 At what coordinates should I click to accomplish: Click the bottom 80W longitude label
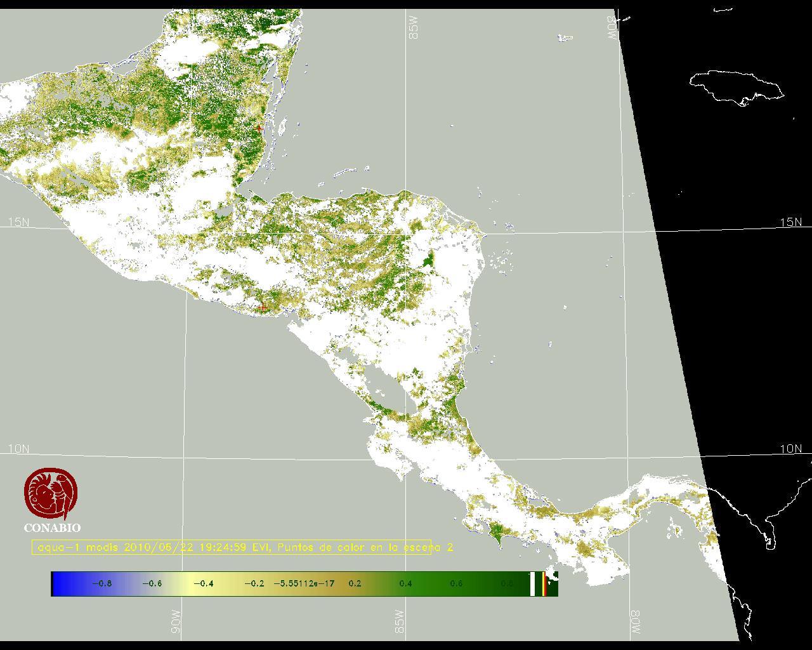[635, 621]
